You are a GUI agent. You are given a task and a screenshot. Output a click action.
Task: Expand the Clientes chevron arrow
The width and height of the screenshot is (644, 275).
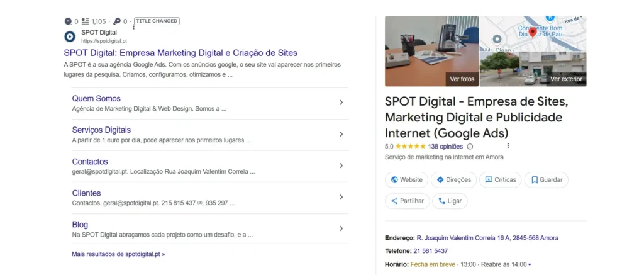point(341,197)
